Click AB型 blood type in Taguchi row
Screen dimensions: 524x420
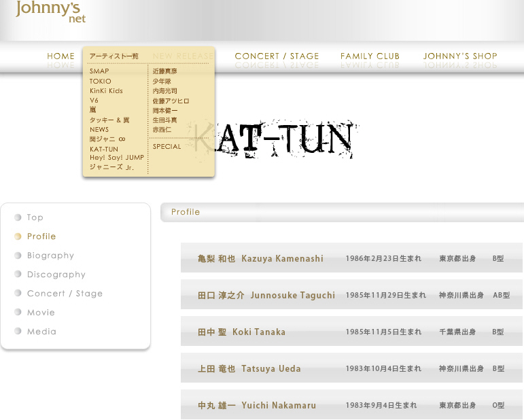[x=502, y=296]
